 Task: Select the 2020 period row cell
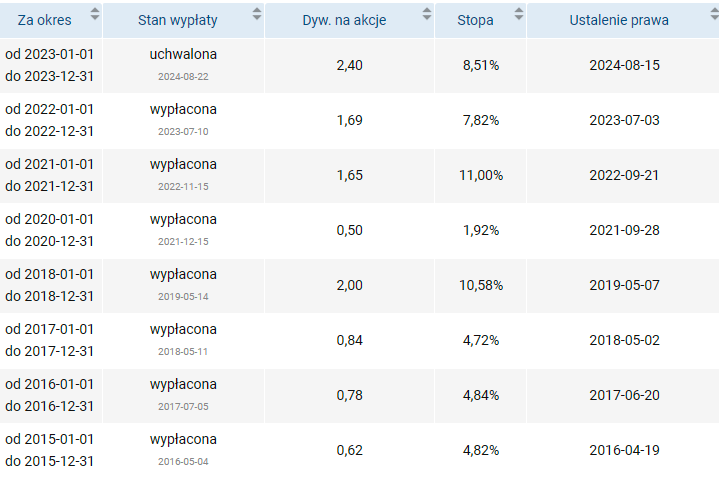tap(50, 230)
